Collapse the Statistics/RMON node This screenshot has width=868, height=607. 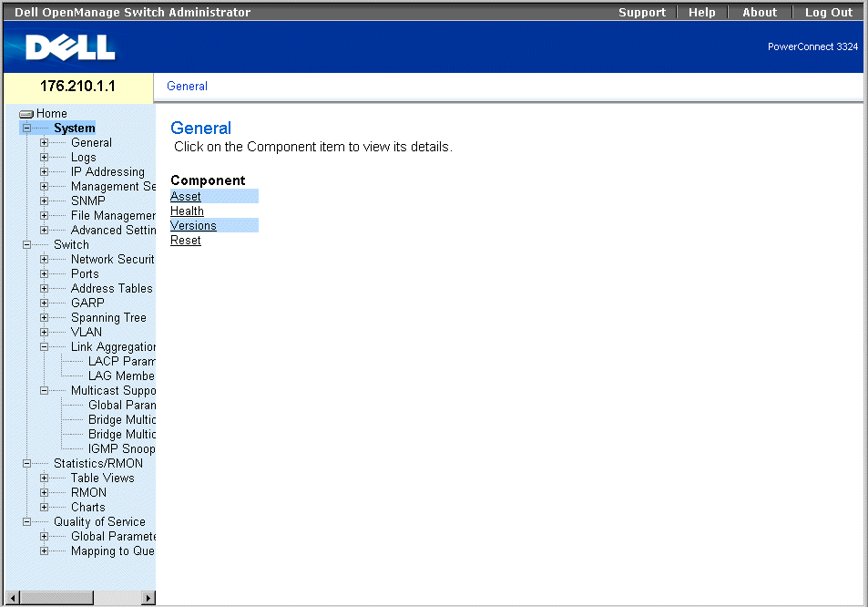pos(26,464)
